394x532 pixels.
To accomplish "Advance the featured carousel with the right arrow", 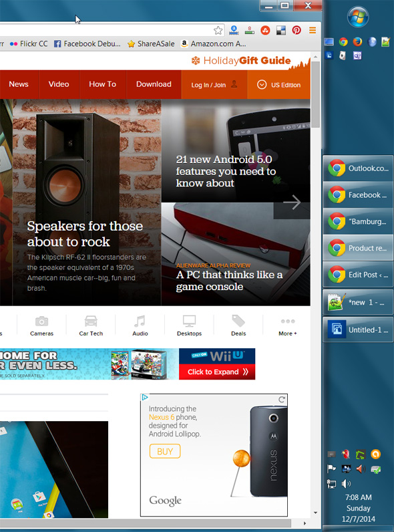I will (x=292, y=203).
